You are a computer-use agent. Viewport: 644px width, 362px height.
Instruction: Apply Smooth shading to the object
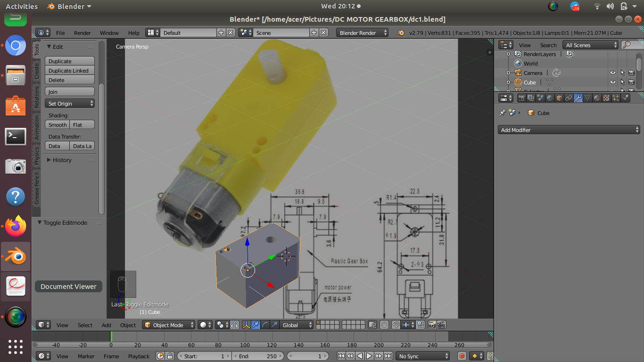[57, 124]
